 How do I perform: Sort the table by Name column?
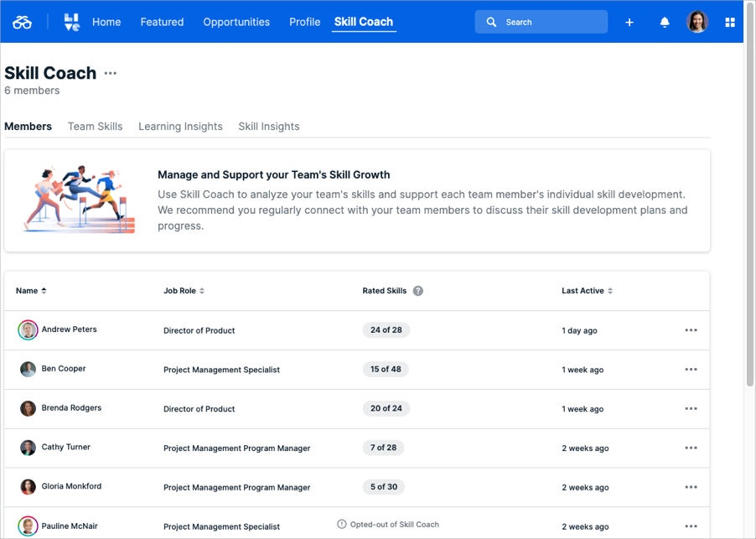(x=31, y=291)
